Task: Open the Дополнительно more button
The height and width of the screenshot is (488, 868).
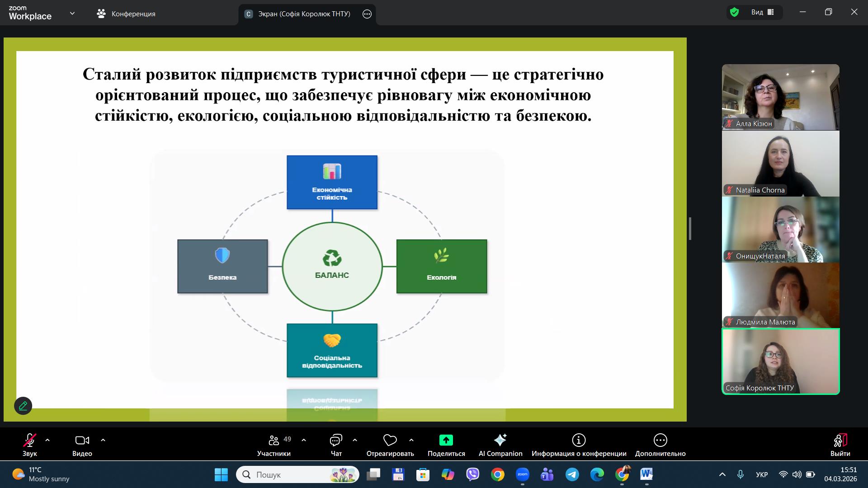Action: [660, 440]
